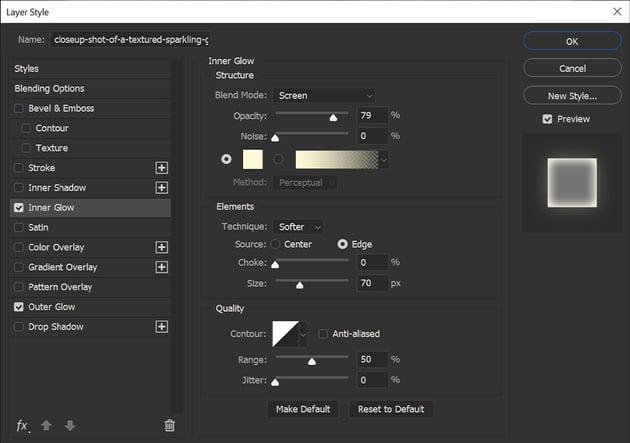Click the Noise slider handle
Screen dimensions: 630x443
pos(275,138)
